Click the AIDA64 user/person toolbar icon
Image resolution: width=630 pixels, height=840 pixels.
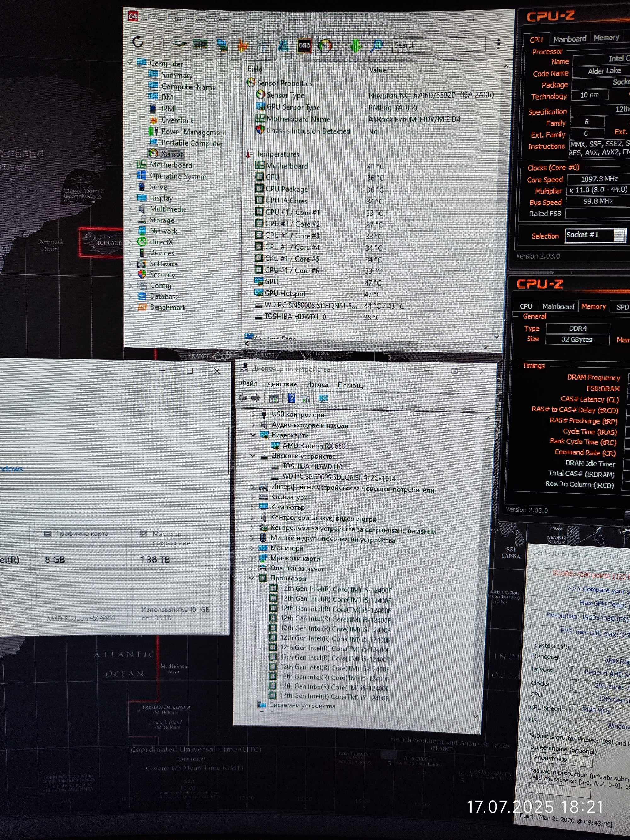click(283, 46)
